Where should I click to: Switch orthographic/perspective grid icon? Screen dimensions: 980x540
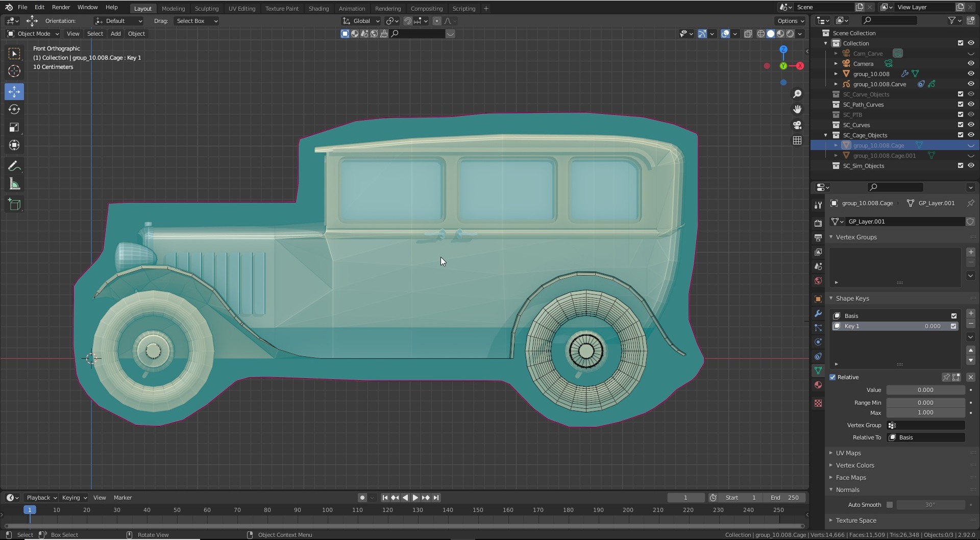797,140
